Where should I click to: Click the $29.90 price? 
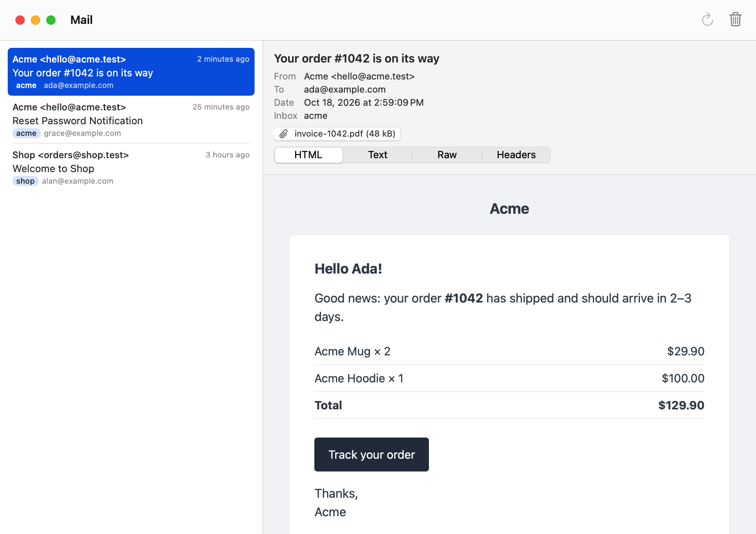tap(686, 351)
